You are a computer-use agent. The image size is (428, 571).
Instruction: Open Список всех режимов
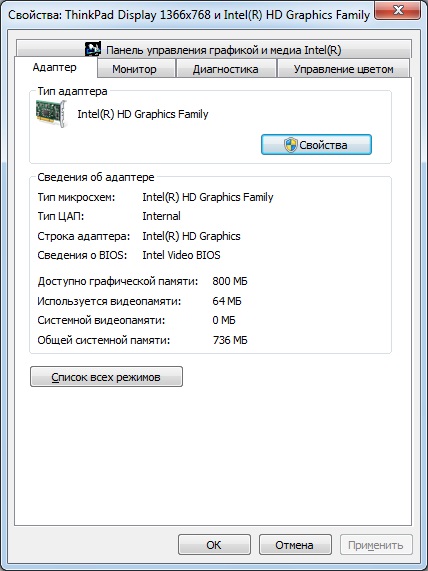[x=106, y=377]
